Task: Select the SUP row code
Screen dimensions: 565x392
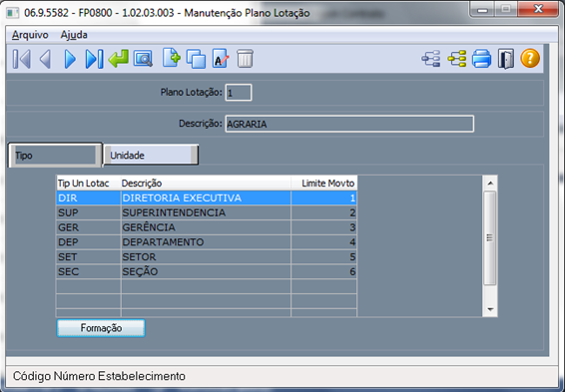Action: (x=88, y=212)
